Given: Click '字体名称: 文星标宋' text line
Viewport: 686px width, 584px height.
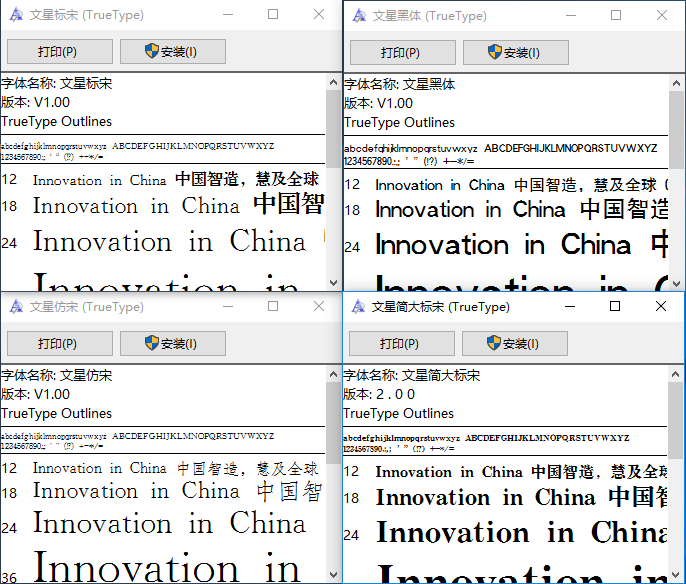Looking at the screenshot, I should coord(56,83).
